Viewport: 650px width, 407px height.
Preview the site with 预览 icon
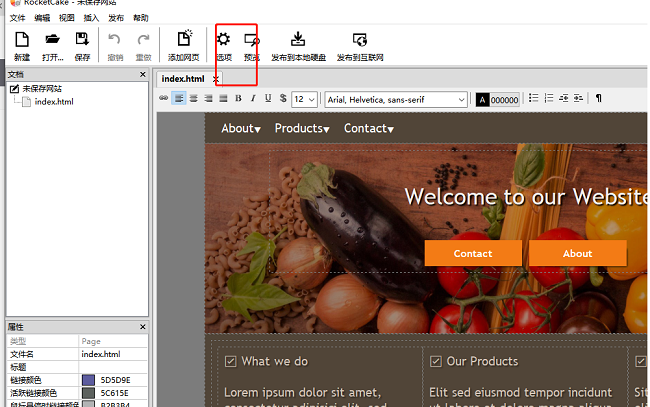coord(251,45)
